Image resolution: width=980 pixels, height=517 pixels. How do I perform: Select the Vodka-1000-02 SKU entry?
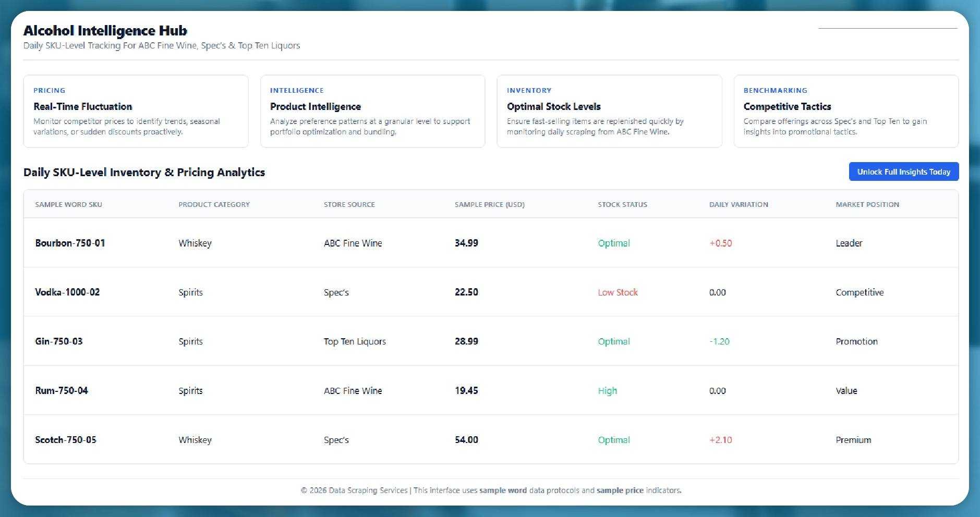pos(67,292)
